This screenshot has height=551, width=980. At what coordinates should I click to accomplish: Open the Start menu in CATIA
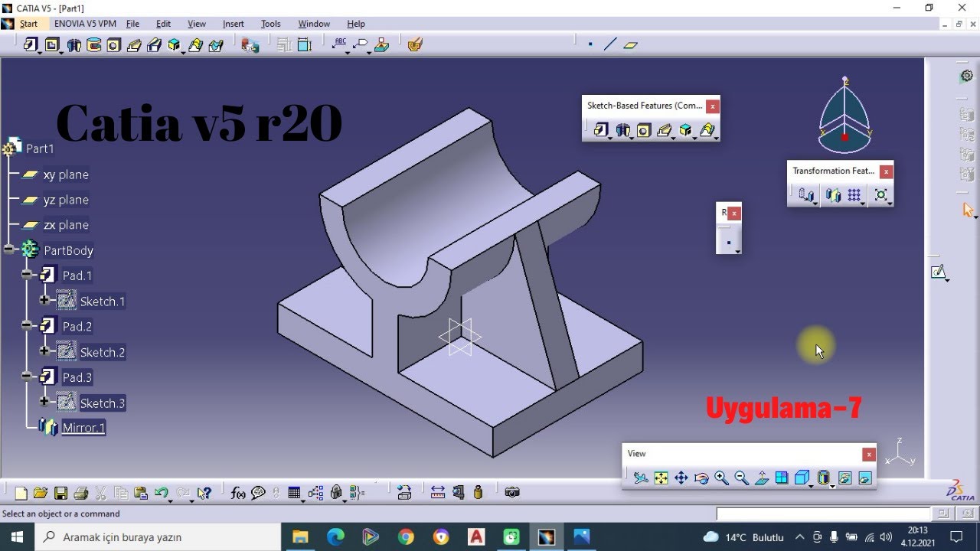tap(28, 24)
